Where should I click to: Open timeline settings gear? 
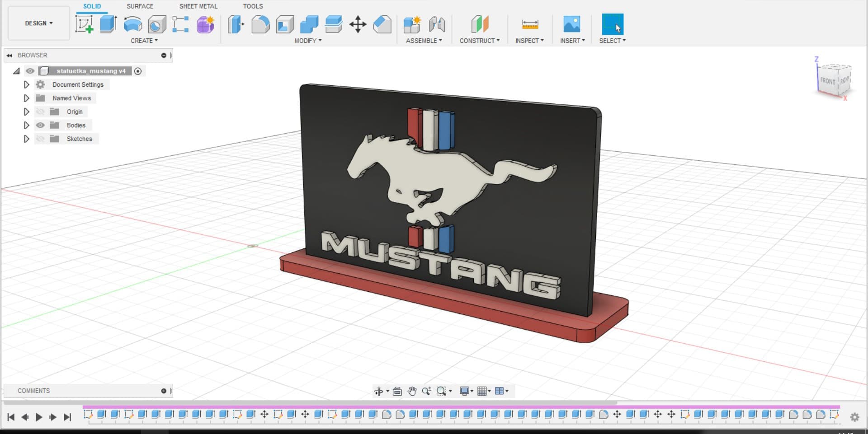pos(854,417)
